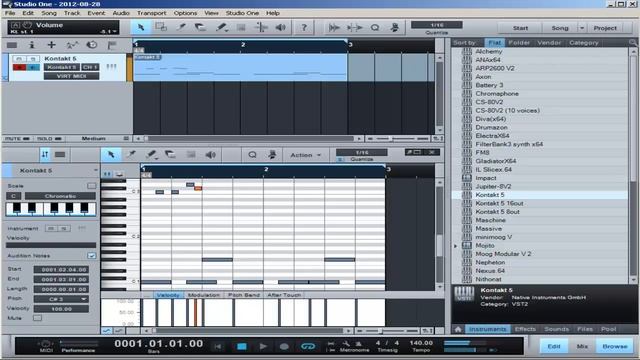The width and height of the screenshot is (640, 360).
Task: Expand the Mojito instrument entry
Action: coord(456,246)
